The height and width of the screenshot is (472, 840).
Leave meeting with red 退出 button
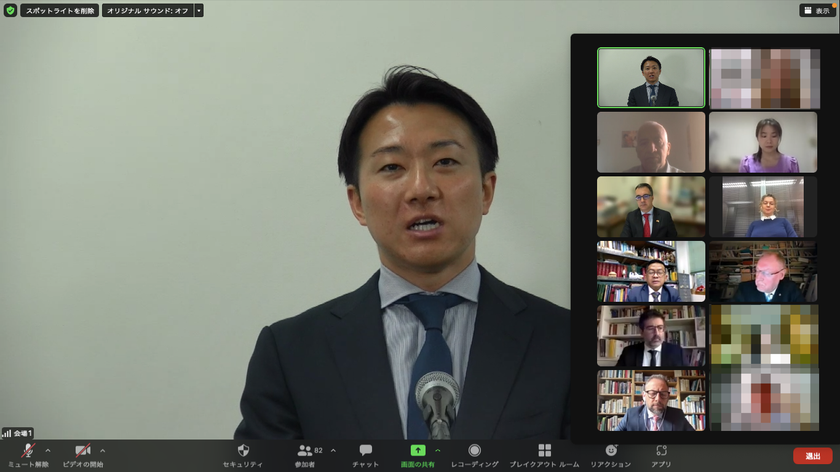pos(813,456)
